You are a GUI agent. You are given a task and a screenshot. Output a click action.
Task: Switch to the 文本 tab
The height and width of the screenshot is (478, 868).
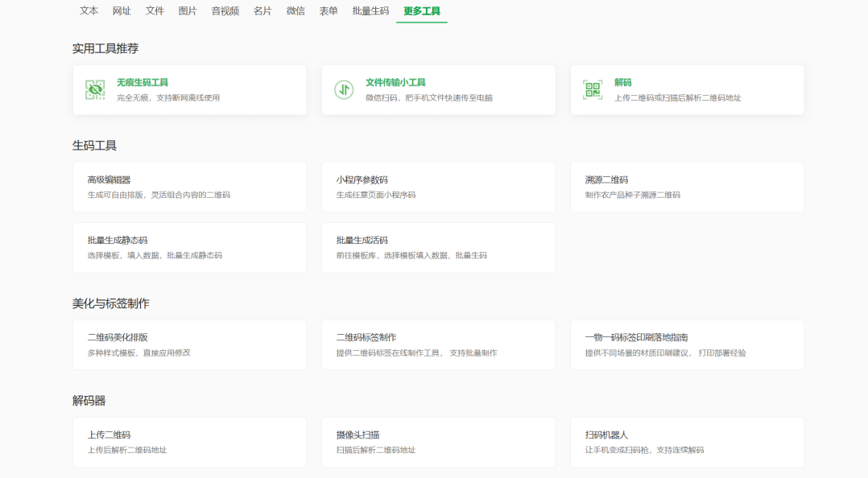tap(89, 11)
